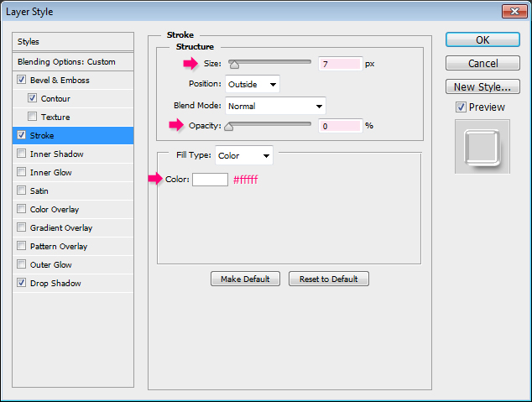Toggle the Preview checkbox
This screenshot has height=402, width=532.
pyautogui.click(x=461, y=107)
